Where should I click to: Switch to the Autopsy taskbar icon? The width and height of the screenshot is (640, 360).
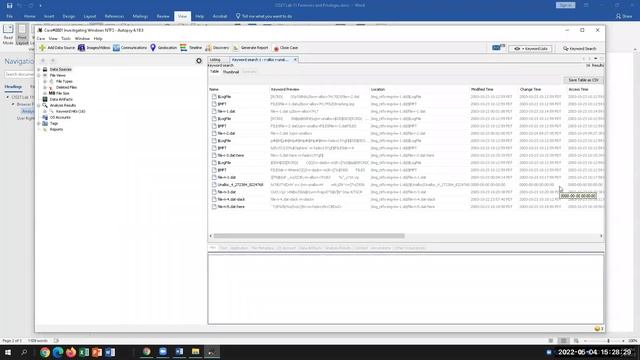click(x=212, y=352)
